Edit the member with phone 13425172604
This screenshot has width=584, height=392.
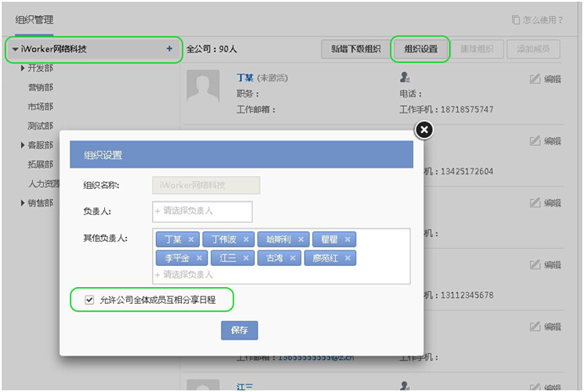(546, 141)
